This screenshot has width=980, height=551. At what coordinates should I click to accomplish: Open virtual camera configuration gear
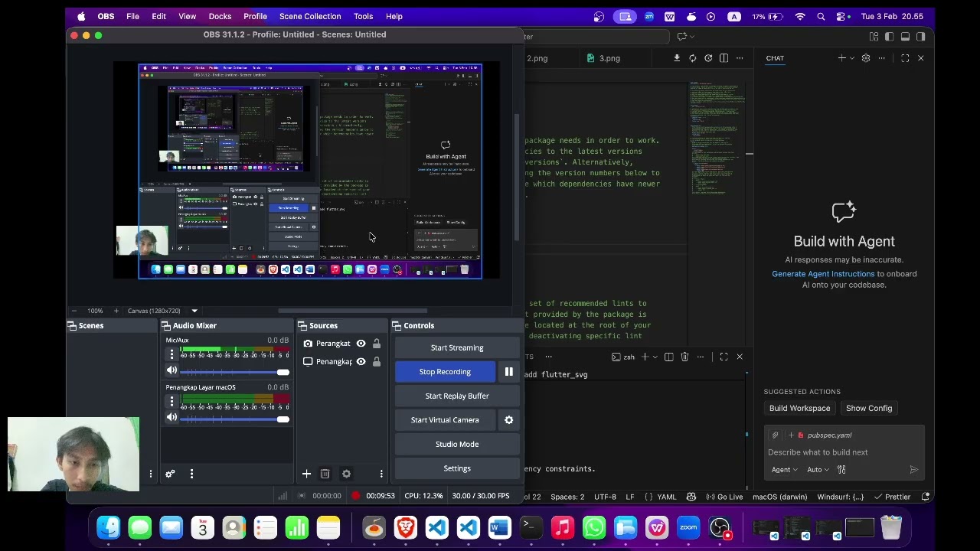tap(508, 420)
